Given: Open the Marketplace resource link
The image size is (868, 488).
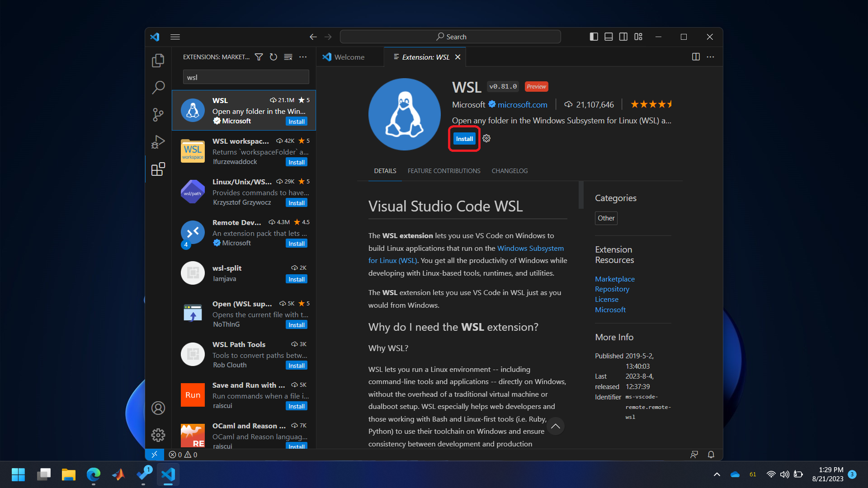Looking at the screenshot, I should tap(614, 279).
